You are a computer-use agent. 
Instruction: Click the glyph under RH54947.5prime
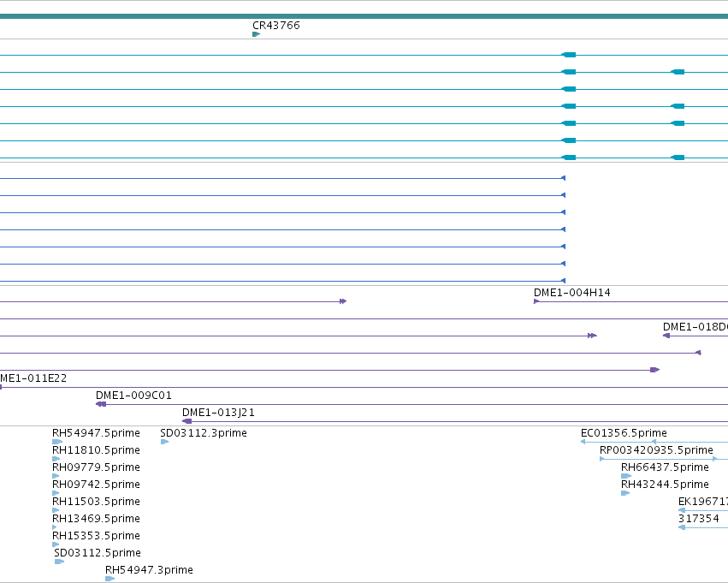(57, 442)
